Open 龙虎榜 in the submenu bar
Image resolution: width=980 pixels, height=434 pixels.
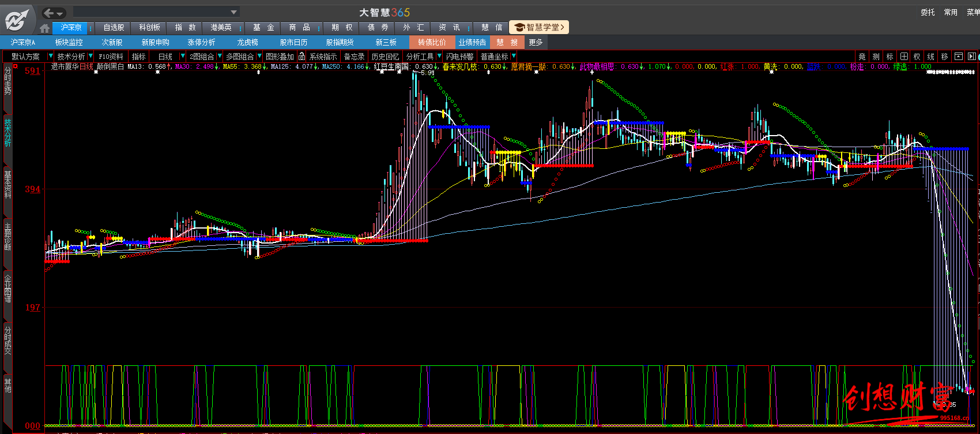pos(247,43)
